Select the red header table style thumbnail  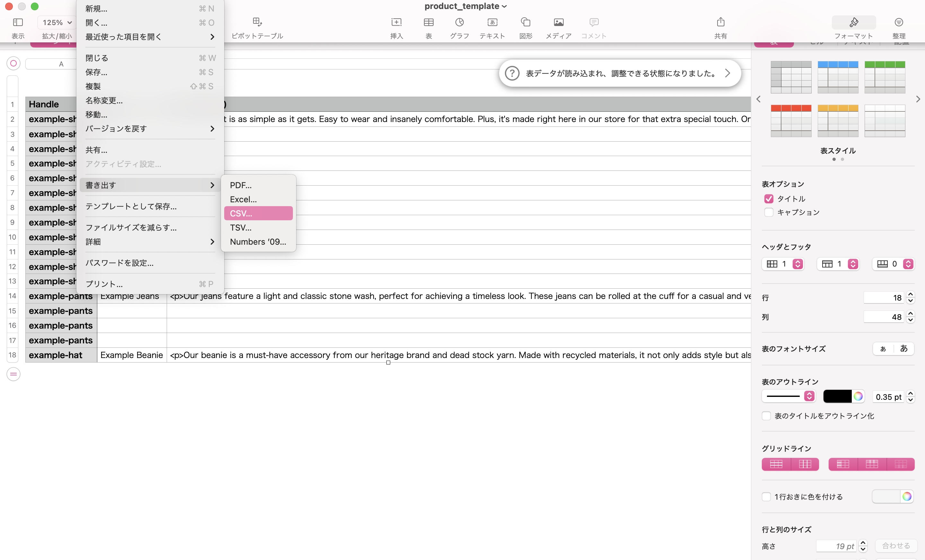(x=791, y=120)
